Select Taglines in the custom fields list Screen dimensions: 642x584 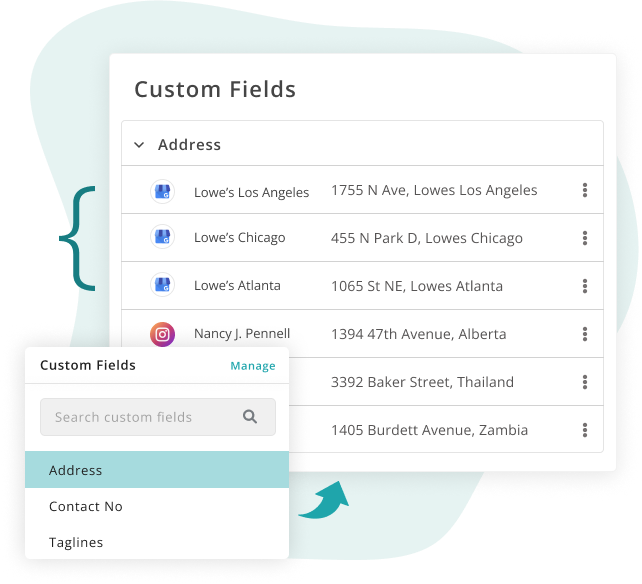pyautogui.click(x=157, y=542)
